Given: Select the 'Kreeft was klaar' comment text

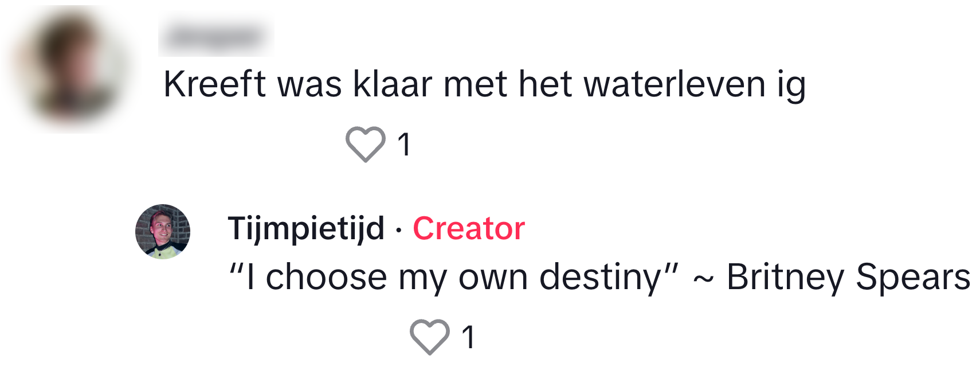Looking at the screenshot, I should tap(484, 84).
